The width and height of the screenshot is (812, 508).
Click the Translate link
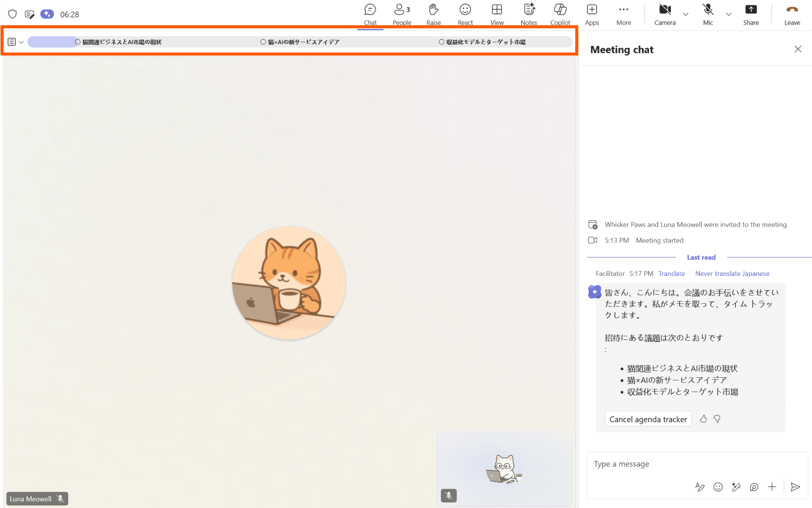pos(671,273)
